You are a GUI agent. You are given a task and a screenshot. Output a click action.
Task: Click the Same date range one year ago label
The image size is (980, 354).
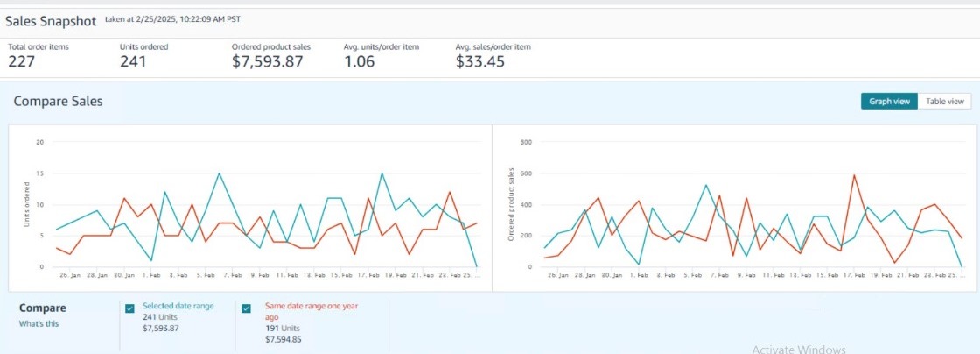tap(311, 311)
